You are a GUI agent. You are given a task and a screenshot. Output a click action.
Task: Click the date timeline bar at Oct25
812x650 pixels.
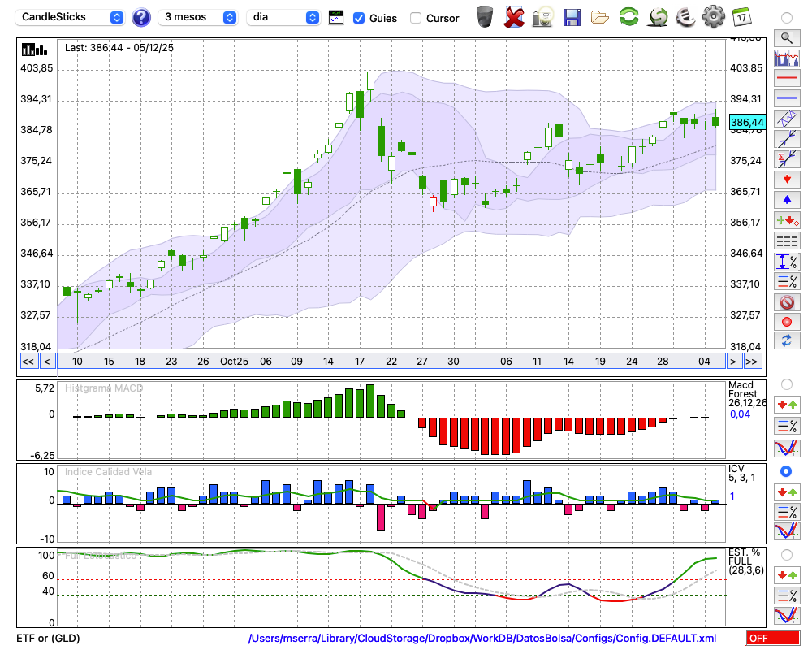234,362
